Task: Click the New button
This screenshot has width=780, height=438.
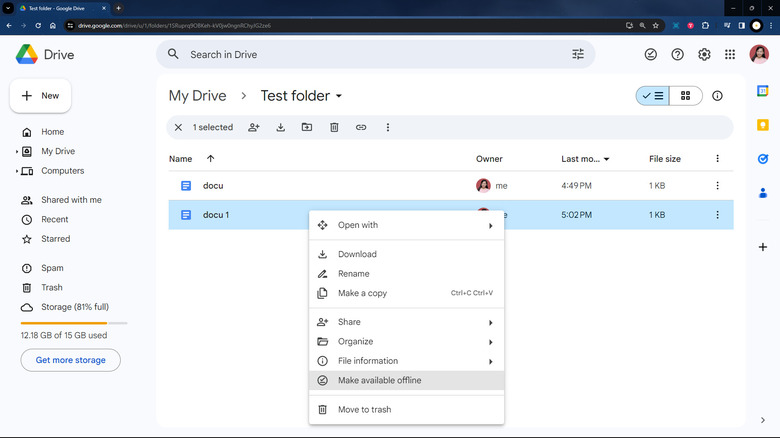Action: [40, 96]
